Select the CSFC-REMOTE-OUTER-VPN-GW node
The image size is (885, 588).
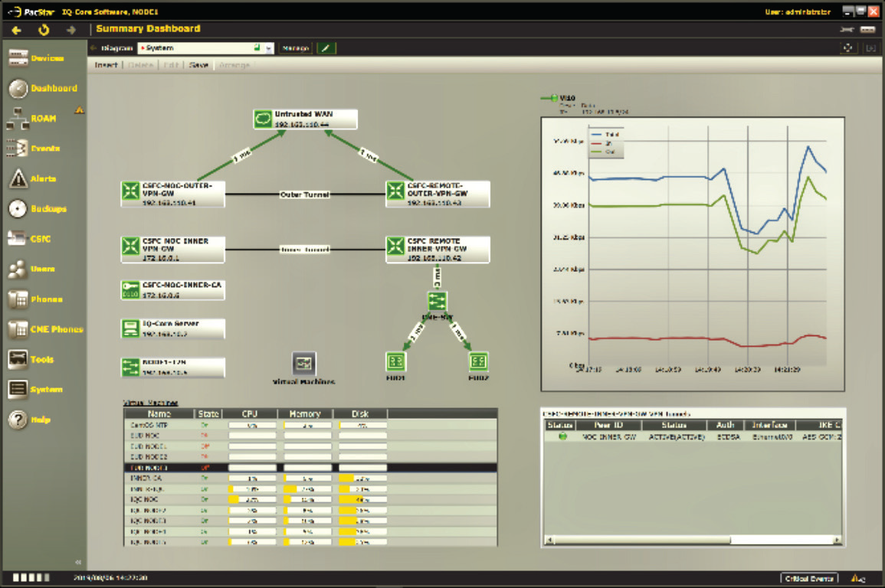(438, 194)
